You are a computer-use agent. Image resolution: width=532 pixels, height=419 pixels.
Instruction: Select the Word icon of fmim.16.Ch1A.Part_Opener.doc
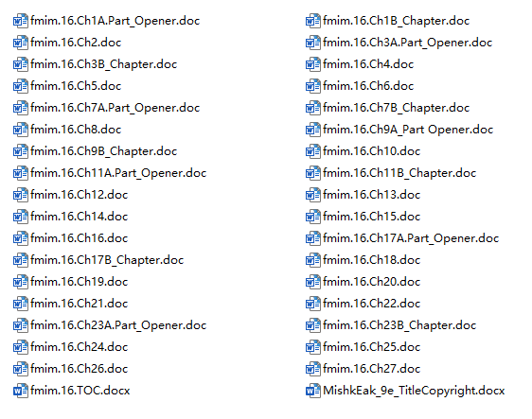pos(21,21)
